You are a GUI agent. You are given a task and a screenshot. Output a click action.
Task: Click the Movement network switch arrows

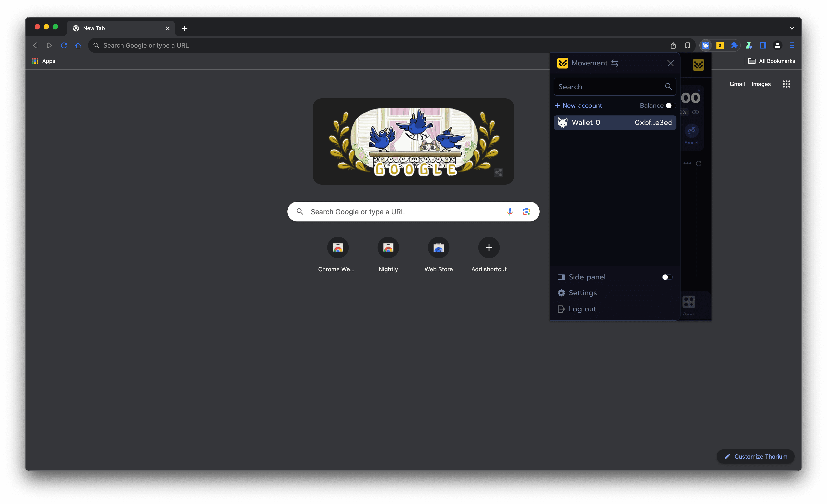coord(615,63)
